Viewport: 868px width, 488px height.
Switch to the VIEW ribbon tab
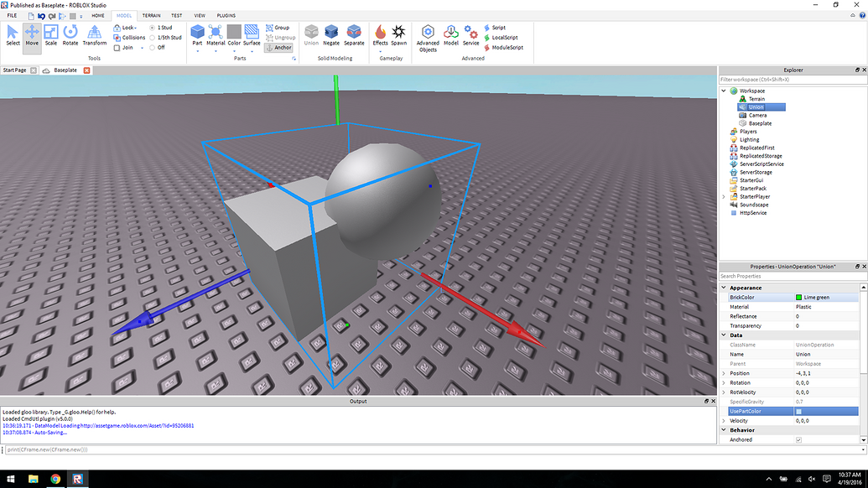point(200,15)
